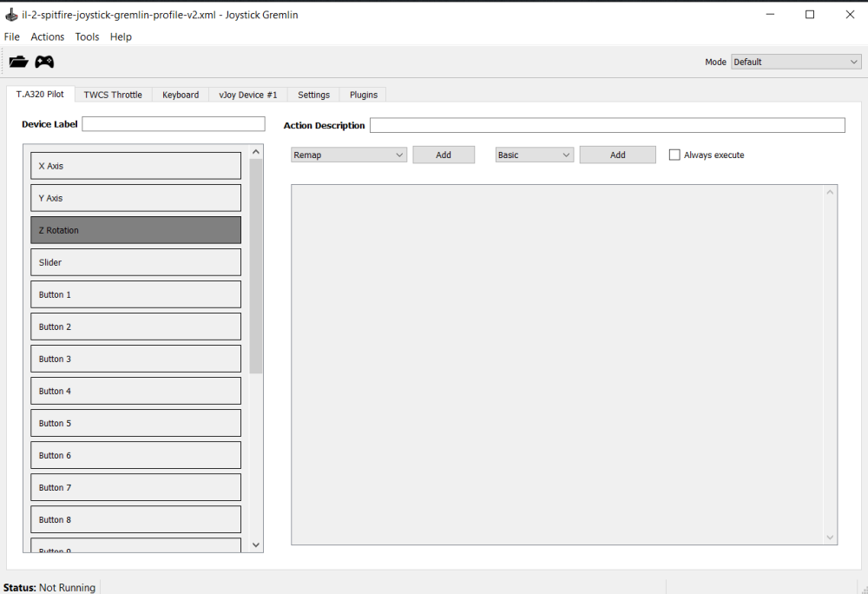Viewport: 868px width, 594px height.
Task: Open the Actions menu
Action: click(x=47, y=36)
